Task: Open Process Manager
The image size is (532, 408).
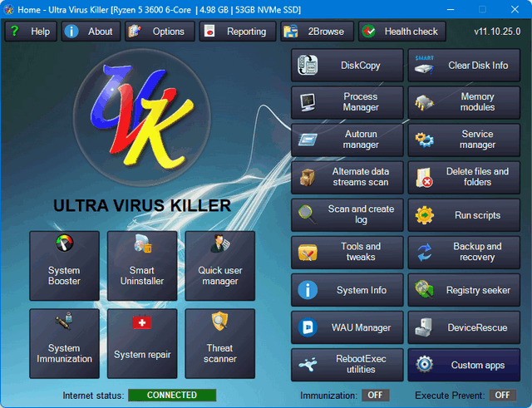Action: [x=347, y=102]
